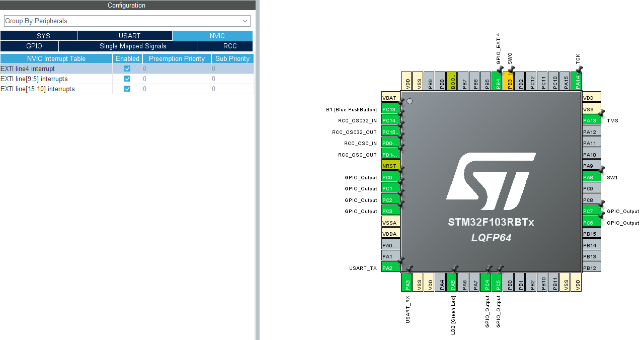Screen dimensions: 644x340
Task: Select pin PD1 RCC_OSC_OUT
Action: tap(391, 155)
